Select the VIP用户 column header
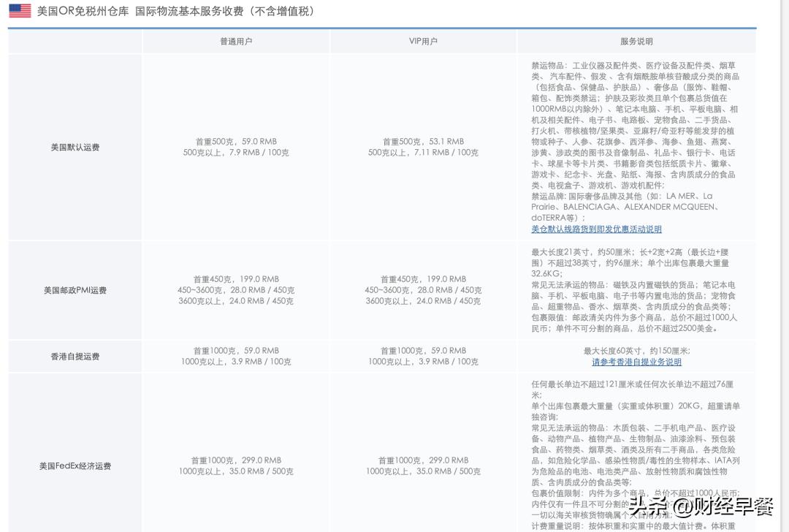 pyautogui.click(x=423, y=41)
